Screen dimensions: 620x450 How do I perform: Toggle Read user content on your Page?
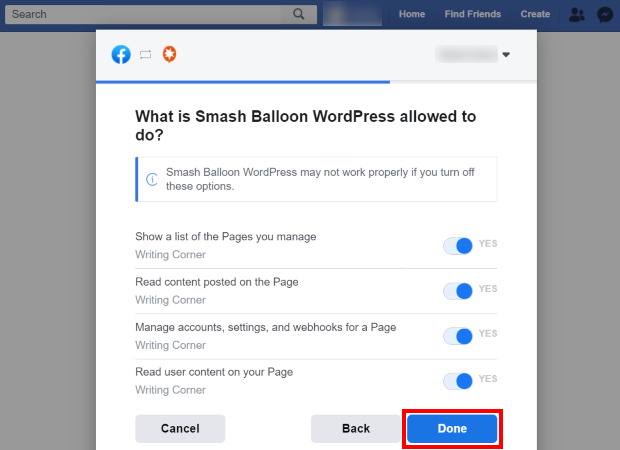(458, 381)
